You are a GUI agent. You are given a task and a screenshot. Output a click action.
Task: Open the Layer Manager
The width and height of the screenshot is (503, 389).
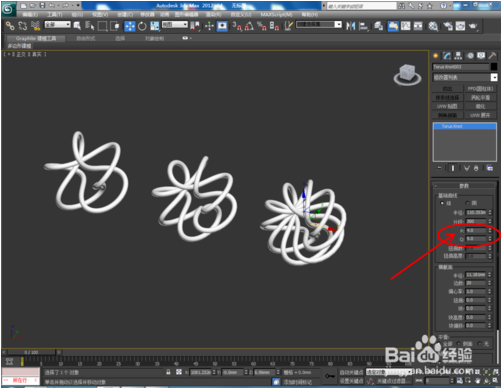click(378, 26)
